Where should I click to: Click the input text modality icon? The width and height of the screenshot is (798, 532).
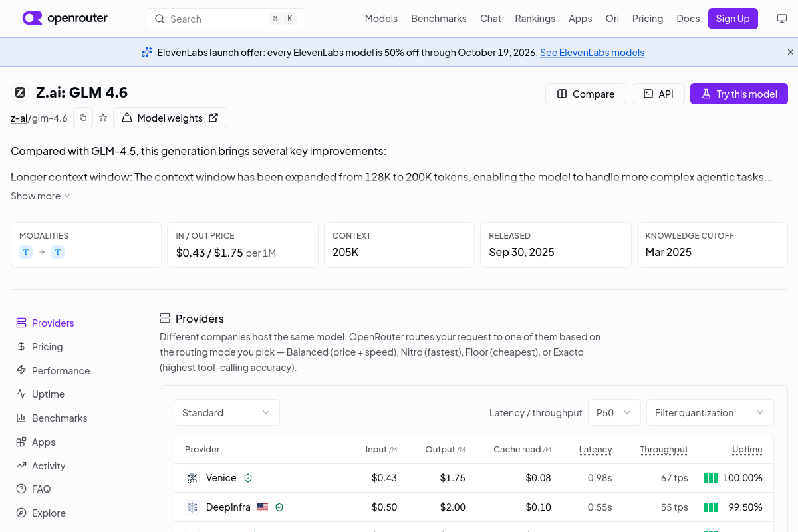(26, 252)
